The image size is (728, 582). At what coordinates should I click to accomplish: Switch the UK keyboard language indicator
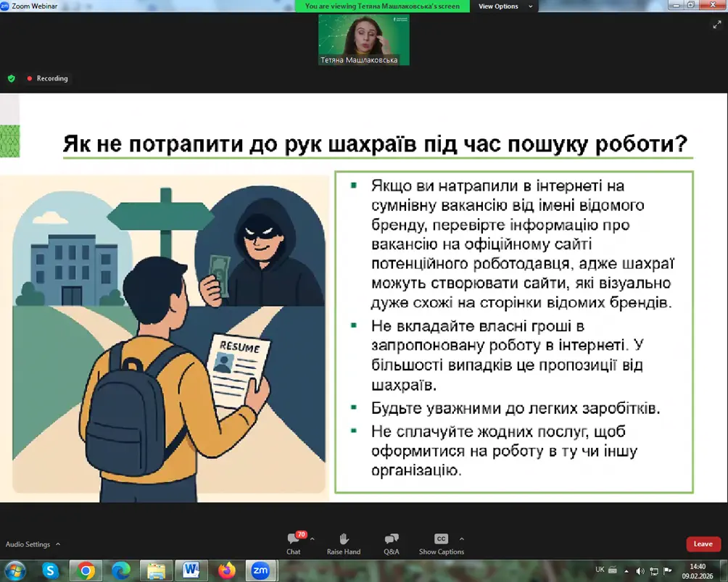click(x=600, y=570)
